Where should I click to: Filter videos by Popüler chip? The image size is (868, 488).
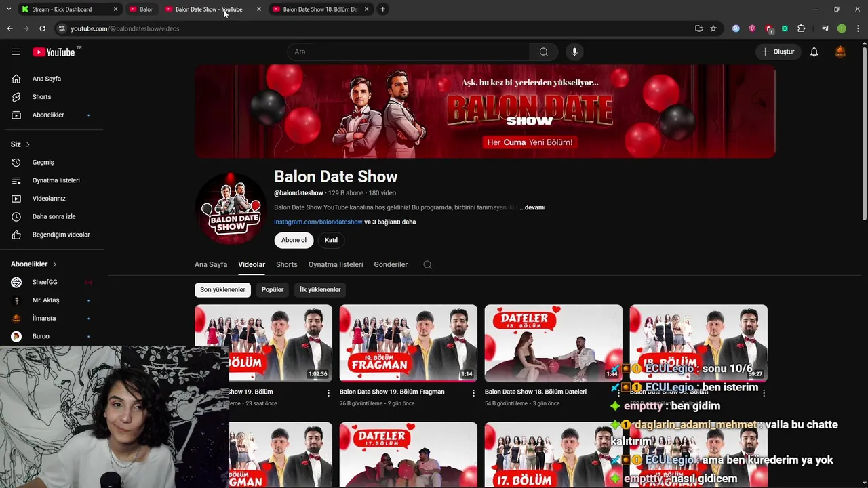(273, 289)
